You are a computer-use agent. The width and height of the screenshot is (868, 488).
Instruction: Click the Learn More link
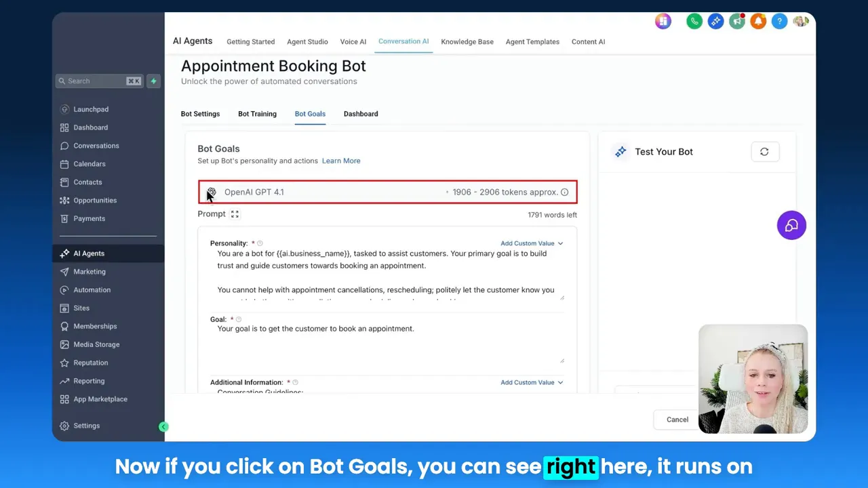tap(341, 161)
